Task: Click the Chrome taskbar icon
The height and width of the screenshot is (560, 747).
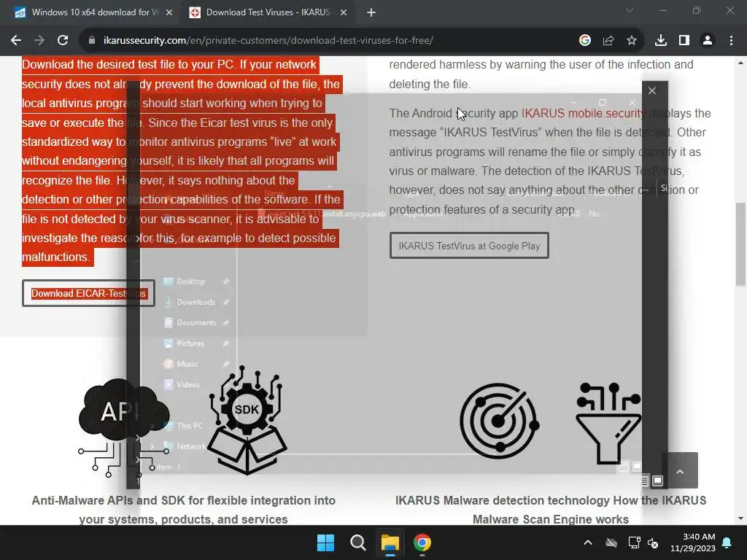Action: tap(422, 542)
